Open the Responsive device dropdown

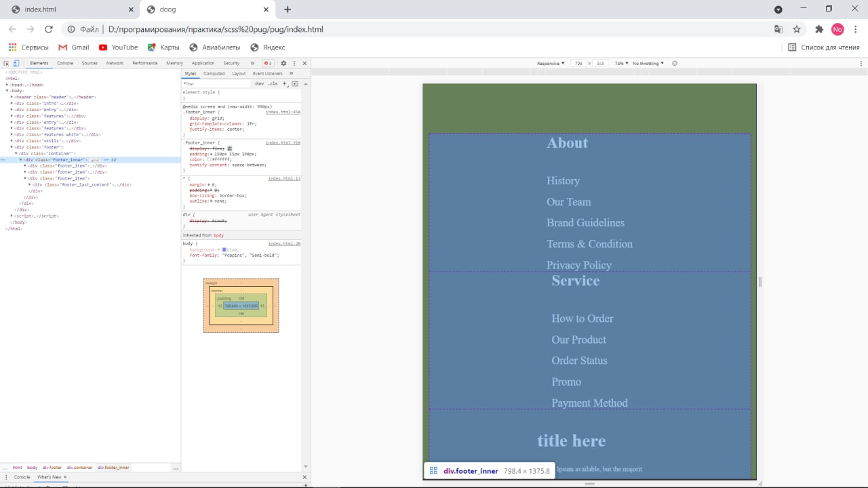click(551, 63)
